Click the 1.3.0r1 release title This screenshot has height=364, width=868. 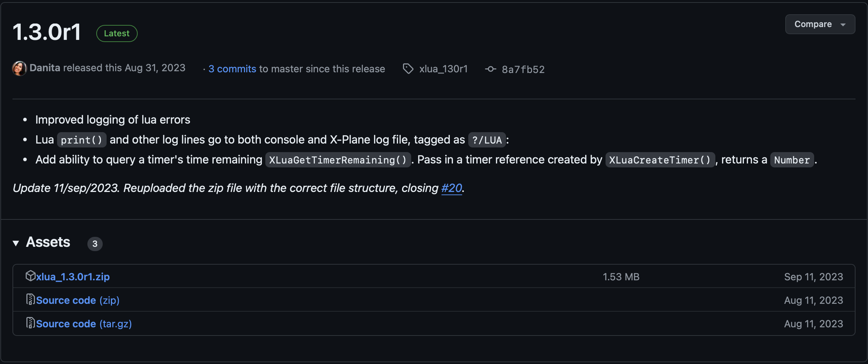(47, 32)
